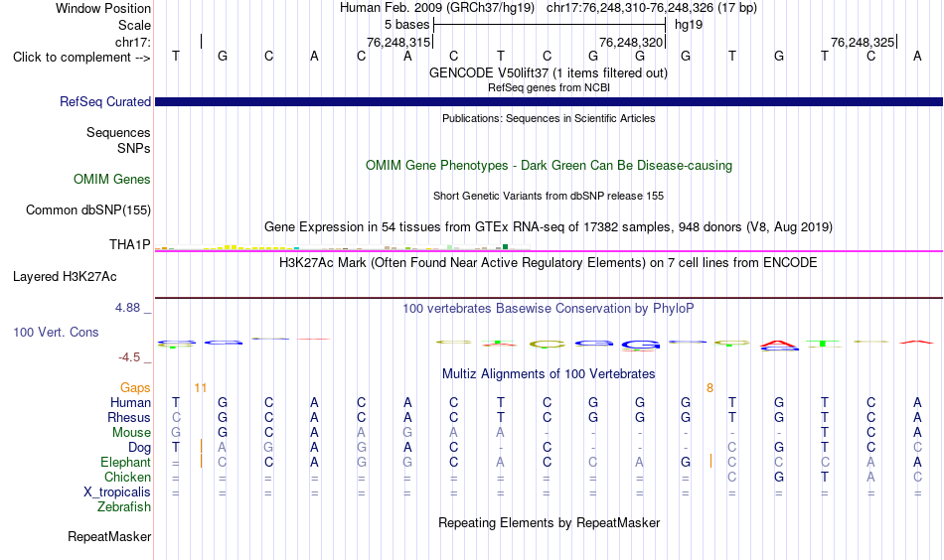
Task: Click the Mouse species label
Action: (x=131, y=433)
